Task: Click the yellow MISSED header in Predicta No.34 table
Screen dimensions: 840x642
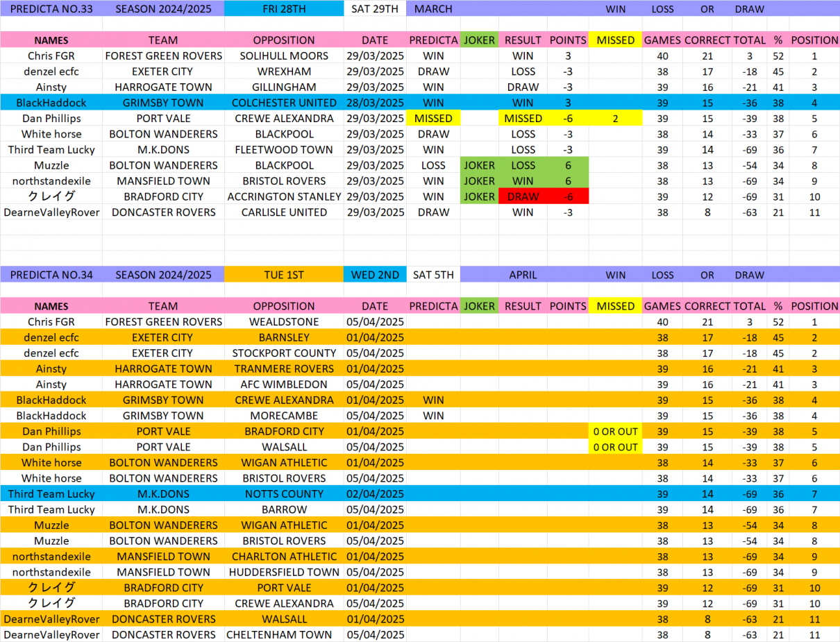Action: (x=615, y=306)
